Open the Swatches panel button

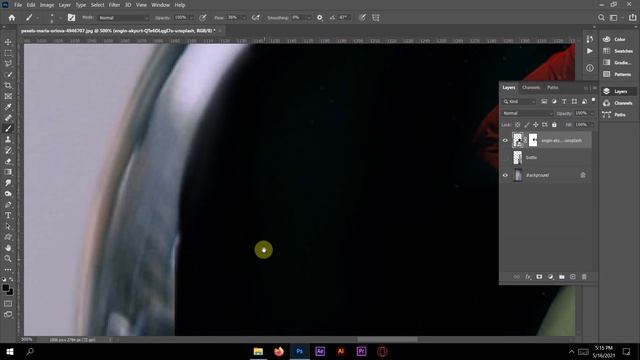[x=618, y=51]
